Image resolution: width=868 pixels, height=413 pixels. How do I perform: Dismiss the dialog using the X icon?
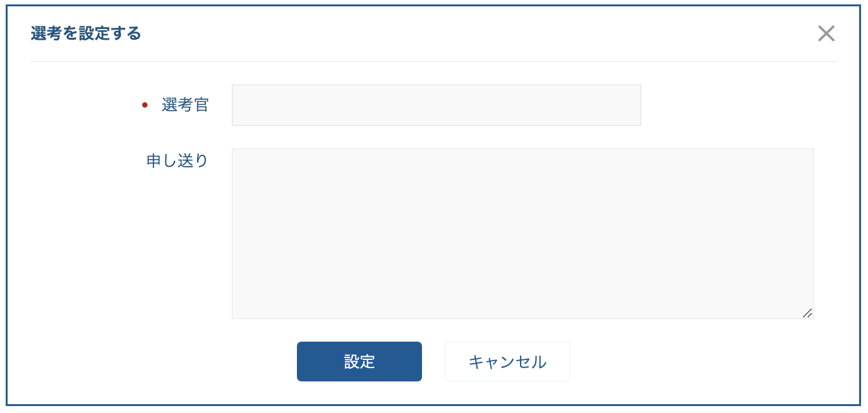pos(826,33)
